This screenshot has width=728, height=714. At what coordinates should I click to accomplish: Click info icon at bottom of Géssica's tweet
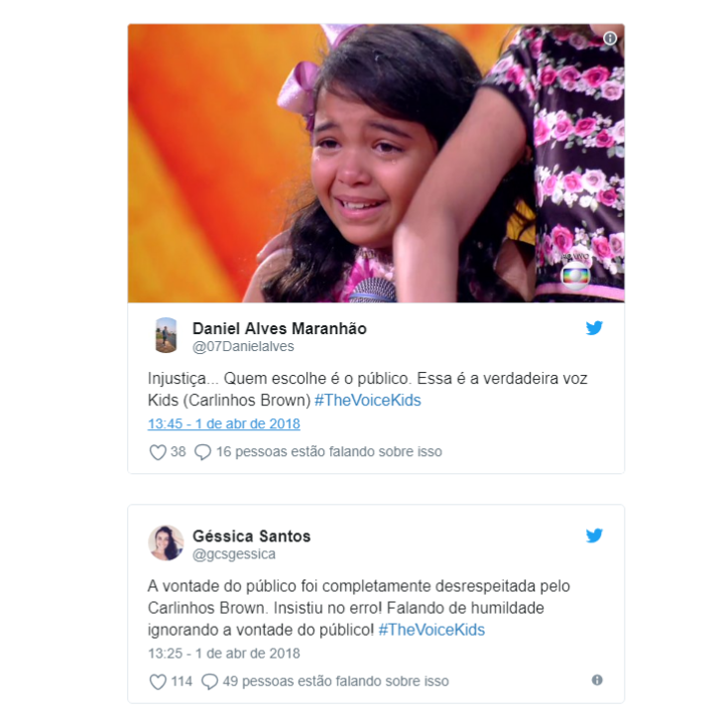(x=597, y=680)
